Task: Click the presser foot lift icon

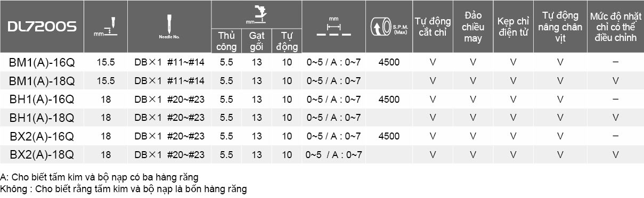Action: pos(257,14)
